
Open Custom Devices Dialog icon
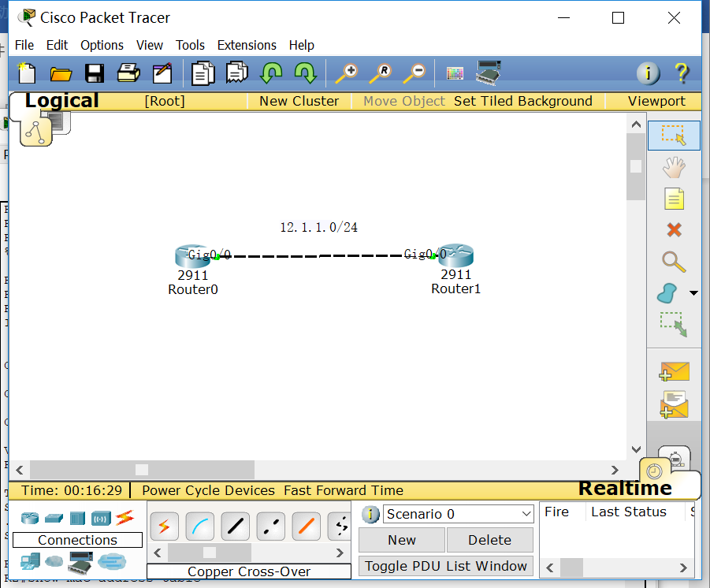point(489,73)
